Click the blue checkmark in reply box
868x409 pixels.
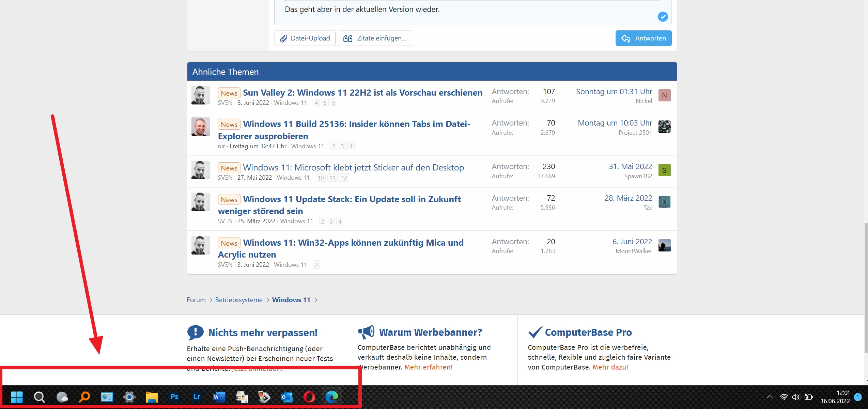click(663, 16)
